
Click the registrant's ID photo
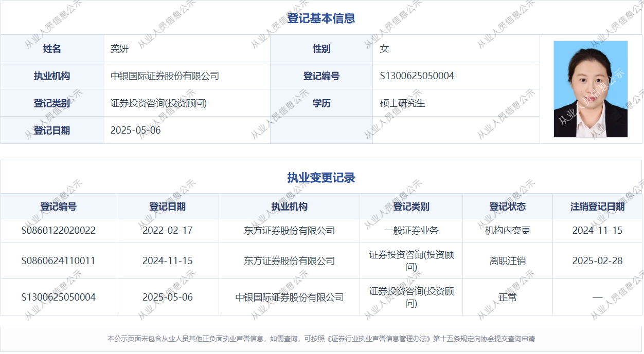[x=591, y=89]
